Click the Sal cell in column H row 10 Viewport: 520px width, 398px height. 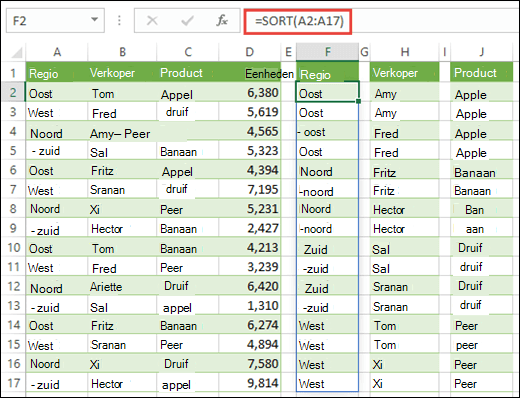[405, 248]
